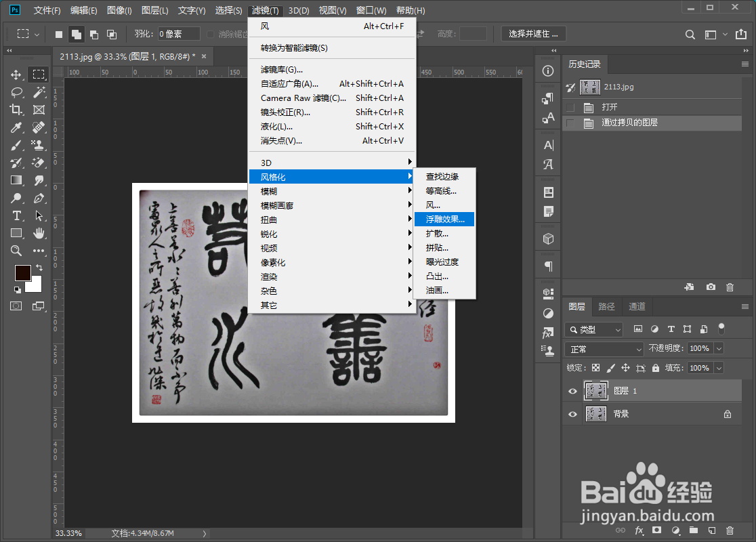Click the 选择并遮住 ... button
Viewport: 756px width, 542px height.
pyautogui.click(x=533, y=34)
